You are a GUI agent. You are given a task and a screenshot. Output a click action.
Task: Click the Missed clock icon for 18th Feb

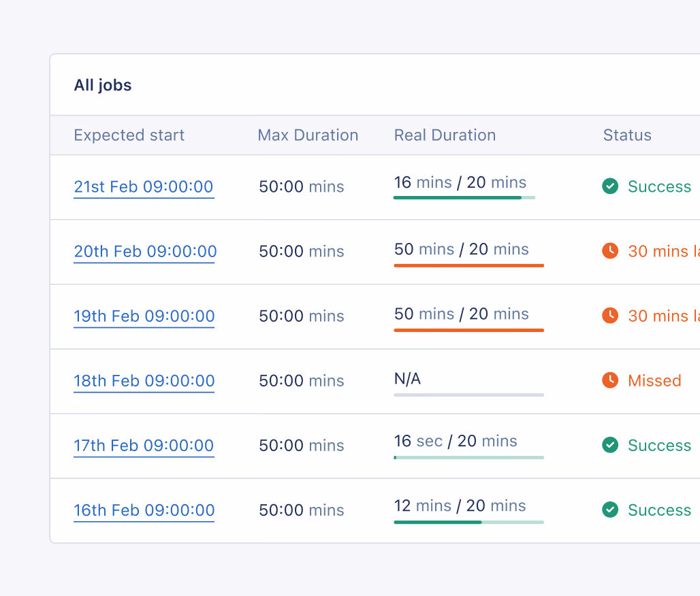[610, 380]
